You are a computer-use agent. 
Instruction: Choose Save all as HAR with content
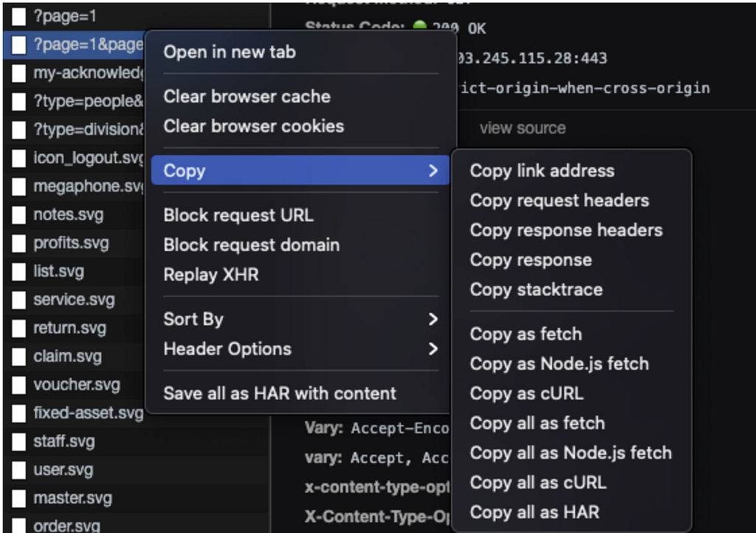click(280, 393)
